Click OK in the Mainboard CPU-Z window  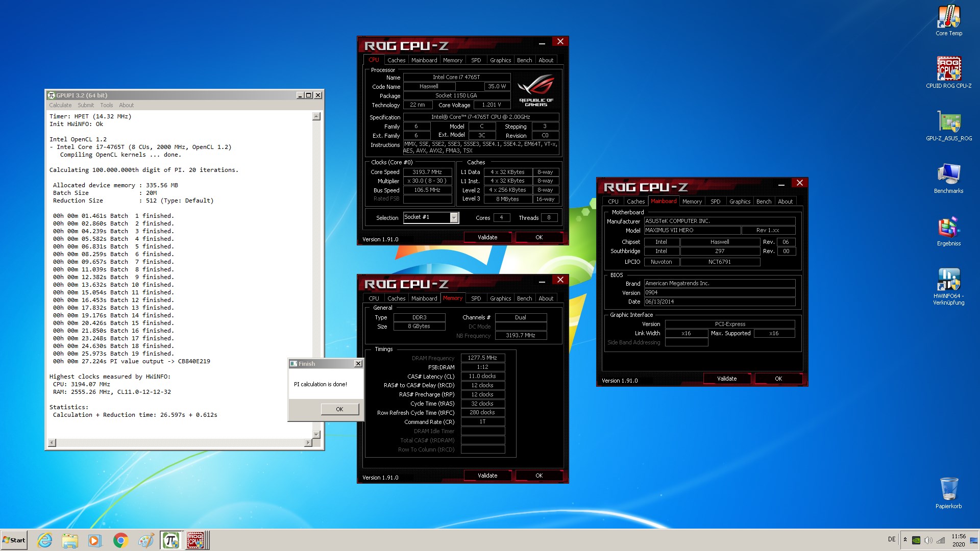click(778, 379)
